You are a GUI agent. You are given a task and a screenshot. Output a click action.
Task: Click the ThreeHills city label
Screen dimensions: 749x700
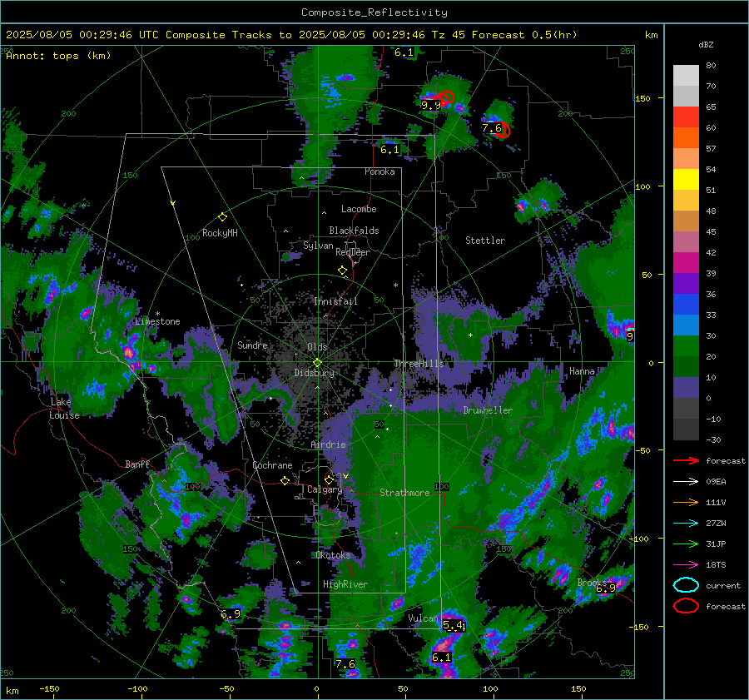pos(419,364)
